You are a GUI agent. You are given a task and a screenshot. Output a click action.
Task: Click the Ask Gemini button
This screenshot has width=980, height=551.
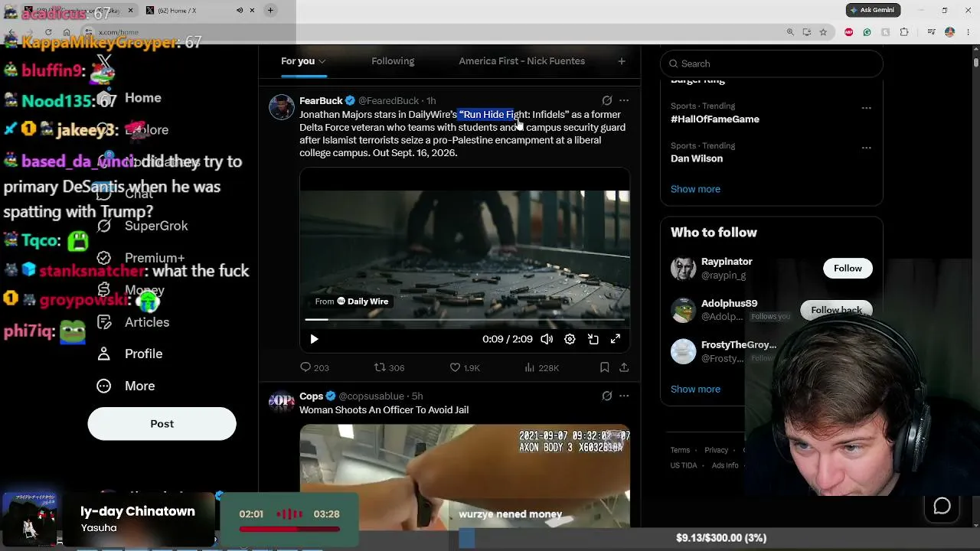872,10
